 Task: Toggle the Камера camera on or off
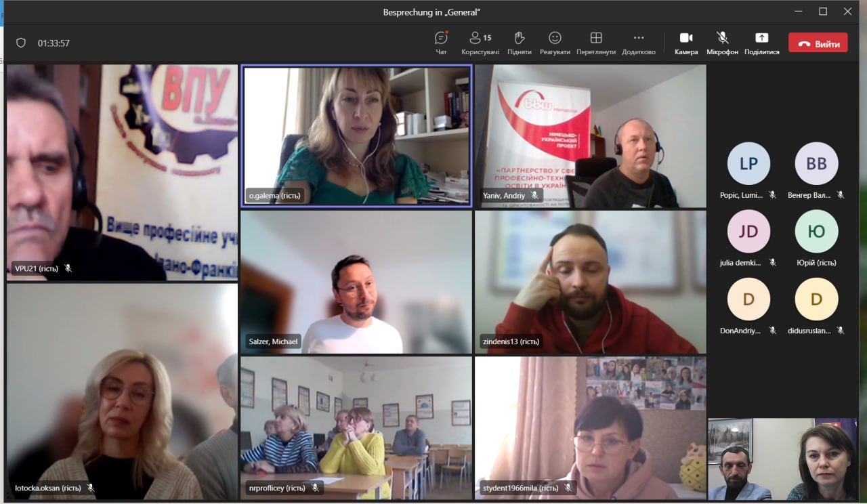[x=686, y=42]
